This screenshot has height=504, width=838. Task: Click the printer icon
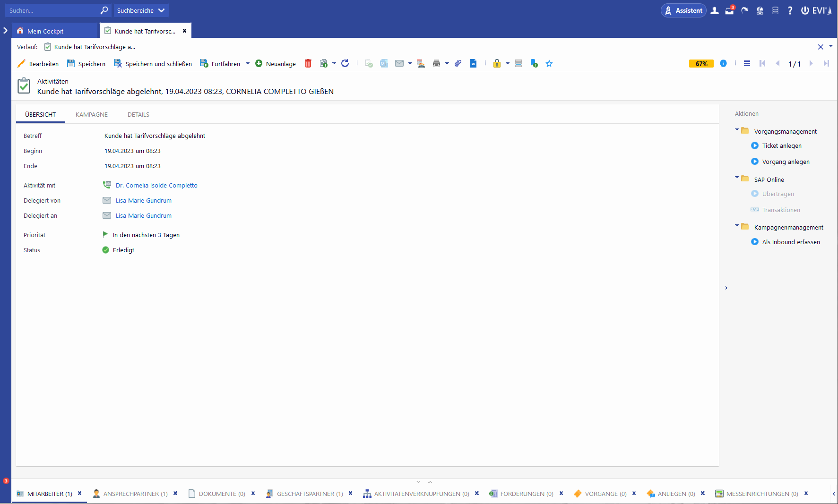click(436, 64)
